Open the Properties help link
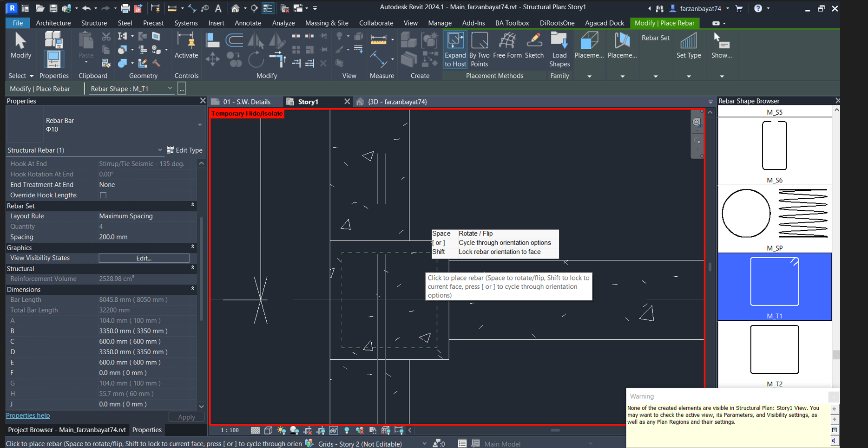 [27, 416]
